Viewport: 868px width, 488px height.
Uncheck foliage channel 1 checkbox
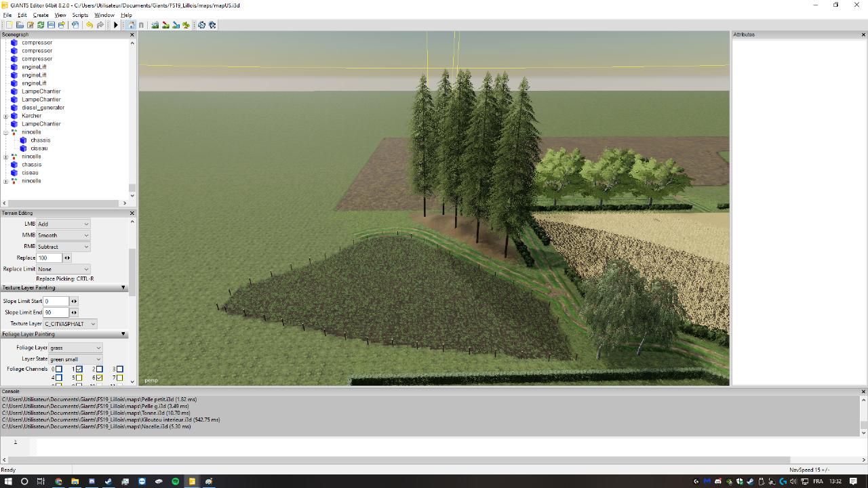point(79,369)
